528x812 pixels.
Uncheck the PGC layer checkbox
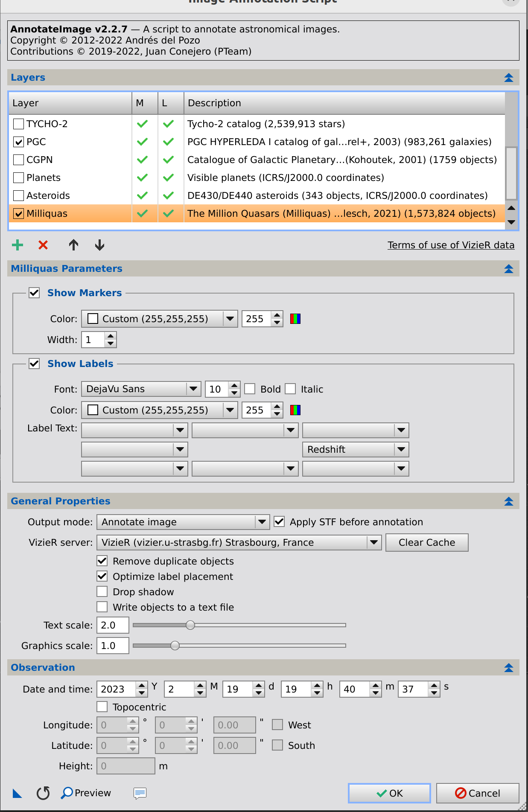pyautogui.click(x=19, y=142)
